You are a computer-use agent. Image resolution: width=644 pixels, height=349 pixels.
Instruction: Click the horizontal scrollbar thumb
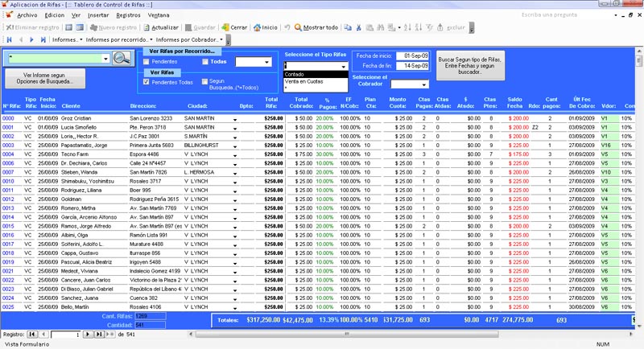347,335
